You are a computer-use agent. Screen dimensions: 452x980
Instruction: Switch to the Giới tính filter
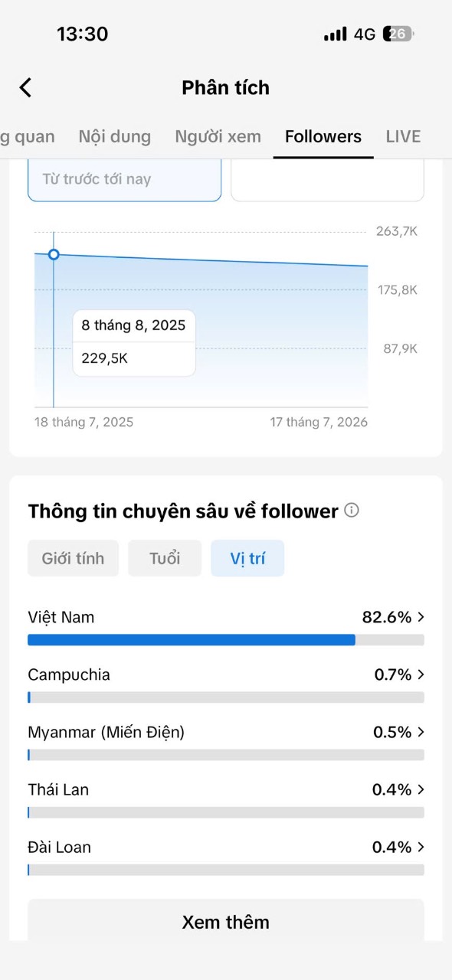click(x=74, y=558)
